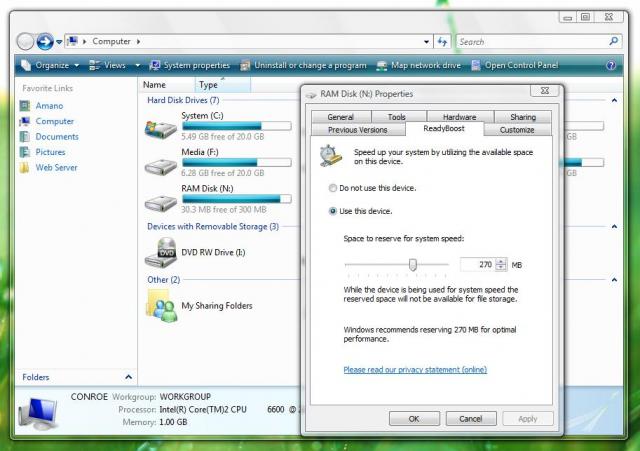Select the System (C:) drive icon
Screen dimensions: 640x451
click(160, 128)
